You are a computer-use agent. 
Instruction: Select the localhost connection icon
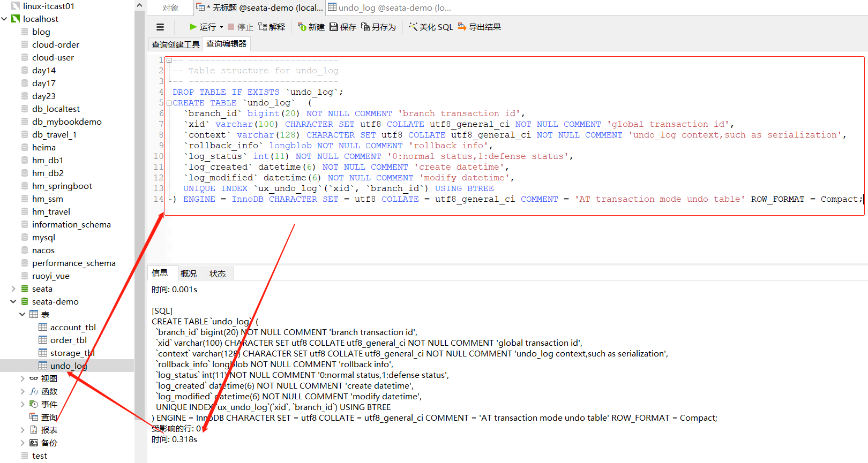click(x=16, y=19)
